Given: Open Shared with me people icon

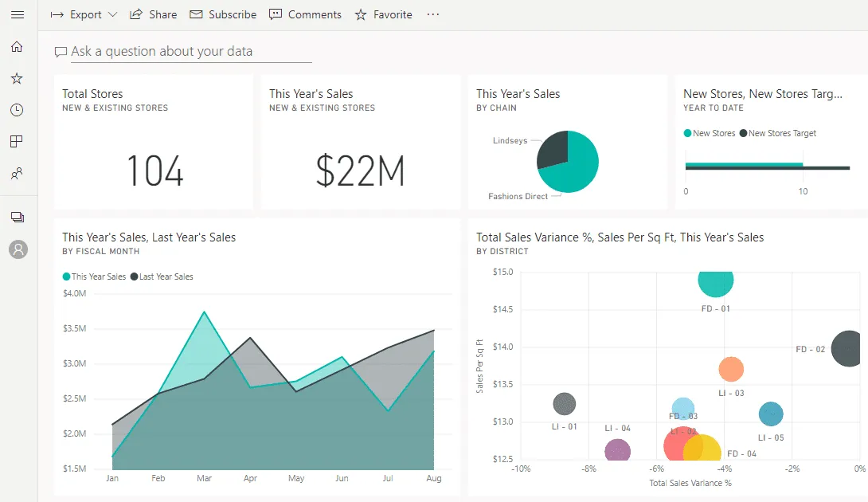Looking at the screenshot, I should [x=17, y=173].
